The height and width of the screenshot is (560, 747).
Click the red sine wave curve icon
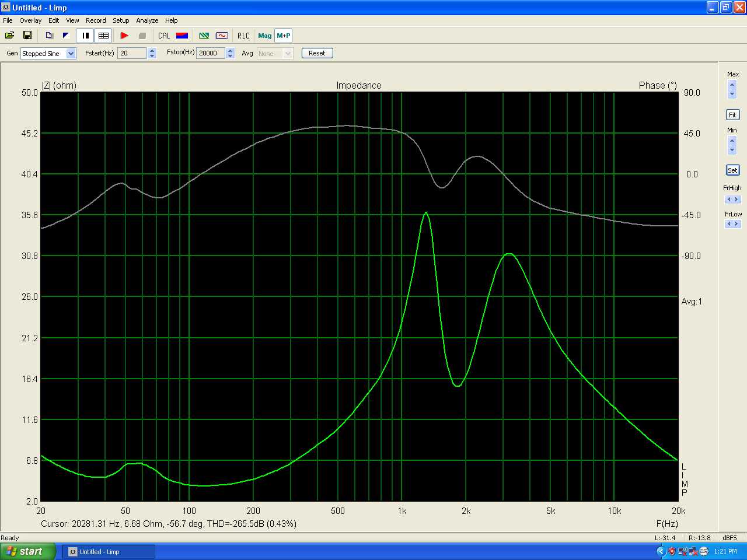(222, 36)
